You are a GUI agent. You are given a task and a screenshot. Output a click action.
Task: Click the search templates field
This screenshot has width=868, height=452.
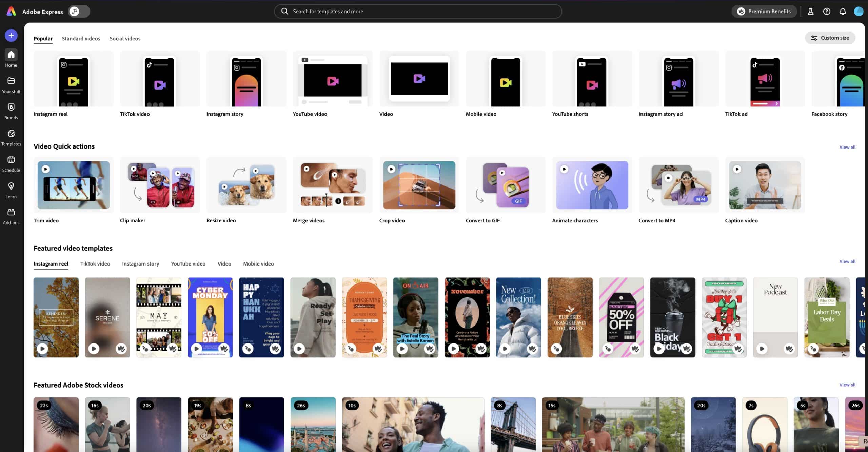[x=417, y=11]
